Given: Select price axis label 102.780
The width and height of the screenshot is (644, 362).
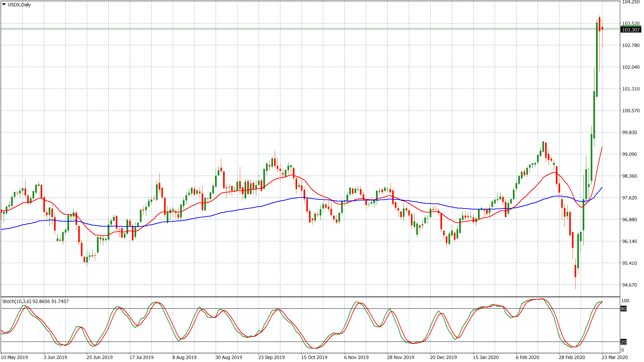Looking at the screenshot, I should [631, 45].
